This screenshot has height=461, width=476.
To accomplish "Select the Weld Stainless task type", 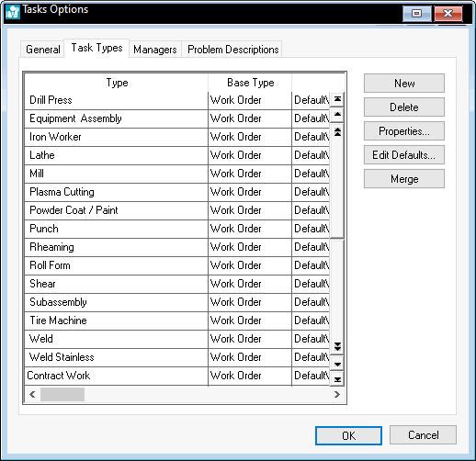I will pos(177,357).
